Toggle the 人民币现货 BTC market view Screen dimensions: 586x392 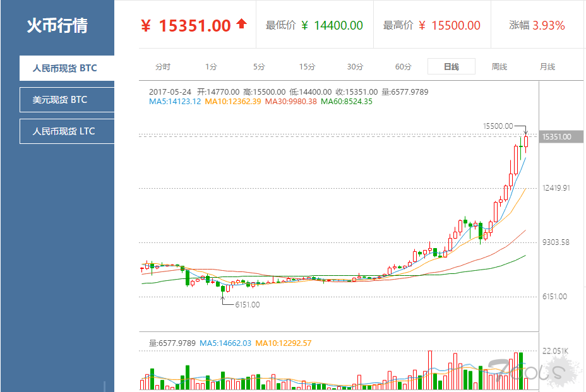[67, 68]
